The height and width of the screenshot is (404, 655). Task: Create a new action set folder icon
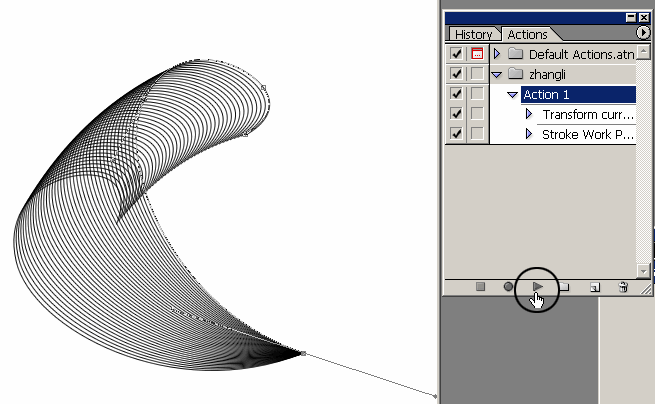[x=564, y=287]
